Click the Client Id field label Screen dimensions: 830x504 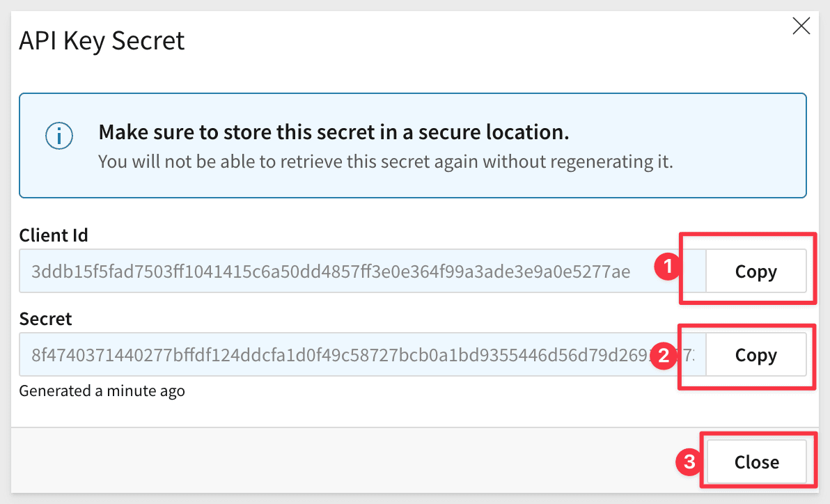pyautogui.click(x=54, y=235)
